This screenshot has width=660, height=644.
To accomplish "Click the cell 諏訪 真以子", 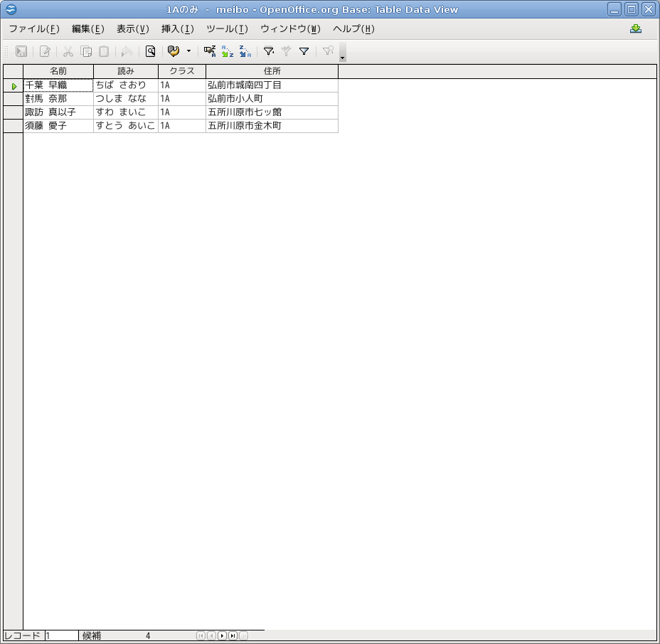I will [x=58, y=112].
